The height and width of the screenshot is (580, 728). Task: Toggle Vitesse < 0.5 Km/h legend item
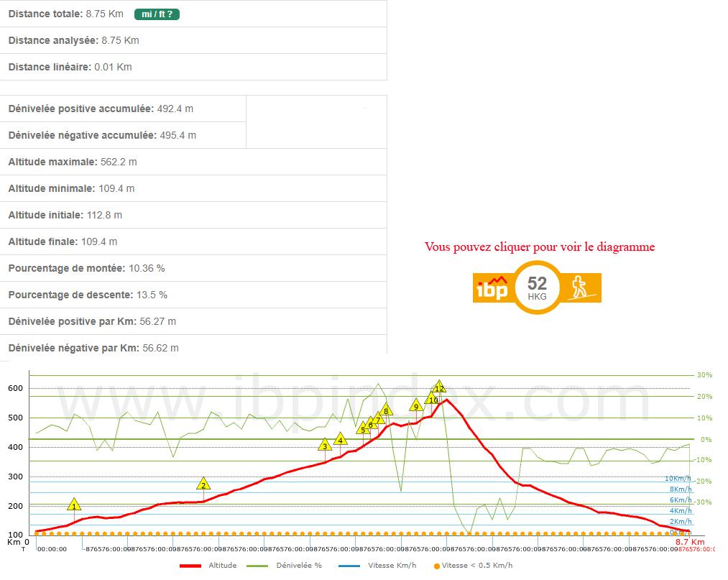(473, 566)
